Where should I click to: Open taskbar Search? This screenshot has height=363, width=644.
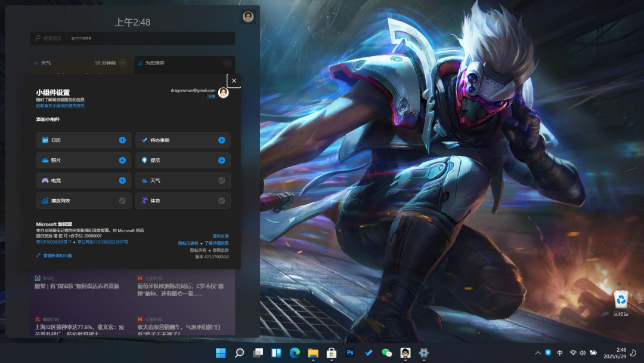(239, 353)
